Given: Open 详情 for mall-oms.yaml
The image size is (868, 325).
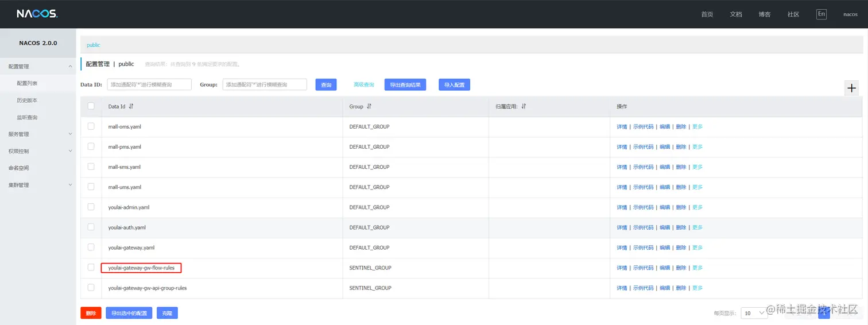Looking at the screenshot, I should 622,127.
